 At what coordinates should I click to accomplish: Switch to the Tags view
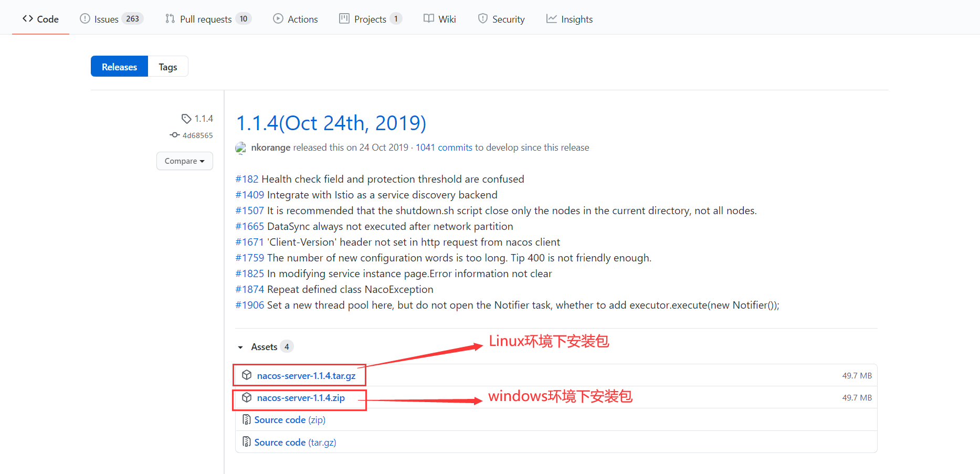point(168,67)
